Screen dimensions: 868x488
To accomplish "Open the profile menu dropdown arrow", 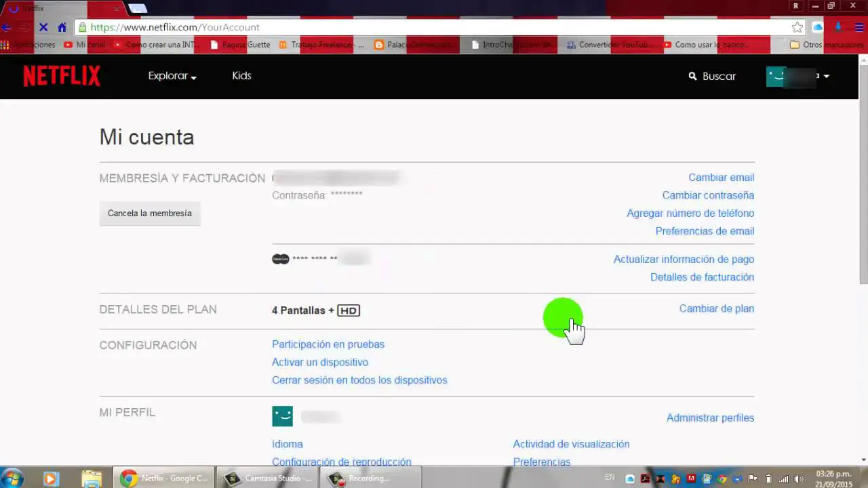I will [x=826, y=77].
